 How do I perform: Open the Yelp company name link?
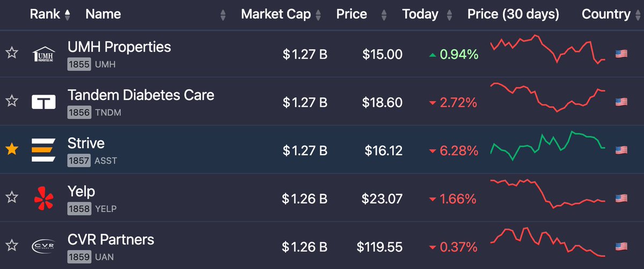pyautogui.click(x=81, y=191)
